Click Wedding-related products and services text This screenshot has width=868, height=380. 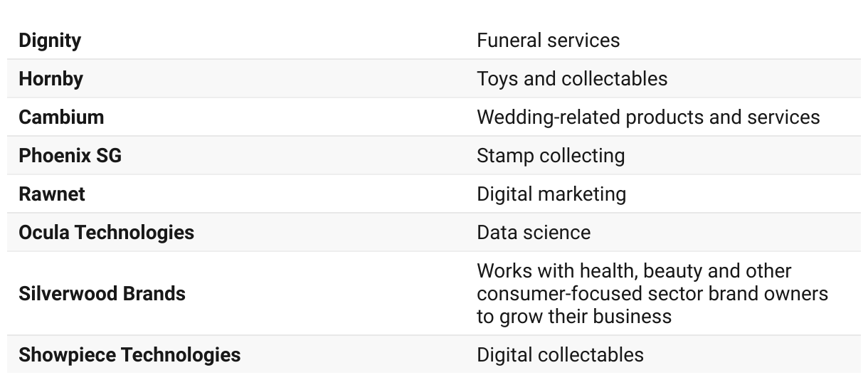pyautogui.click(x=648, y=117)
